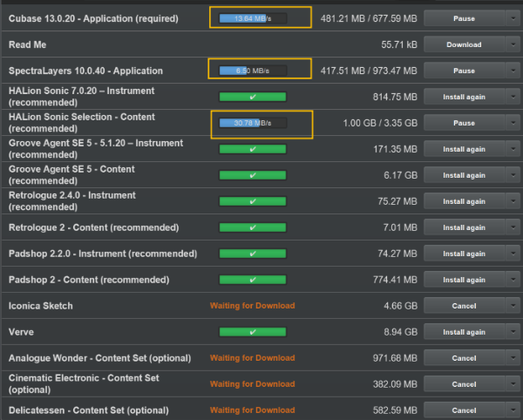Click Waiting for Download status of Iconica Sketch

point(253,306)
